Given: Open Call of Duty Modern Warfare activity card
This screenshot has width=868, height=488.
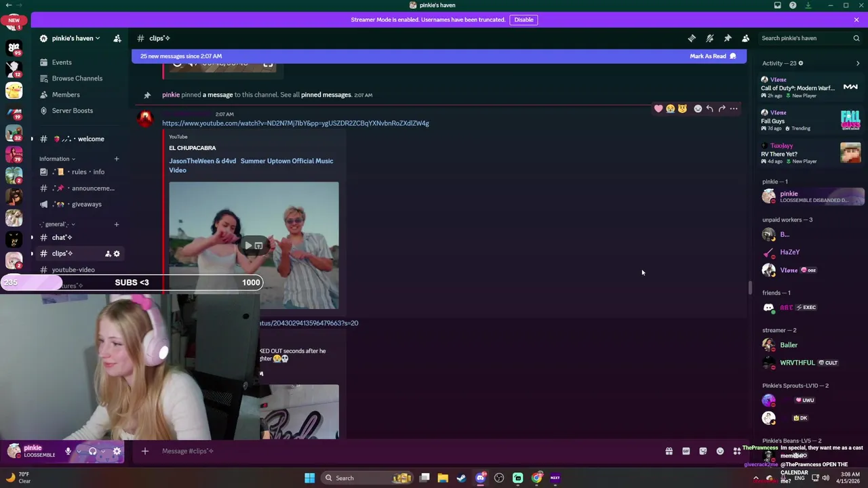Looking at the screenshot, I should point(810,87).
